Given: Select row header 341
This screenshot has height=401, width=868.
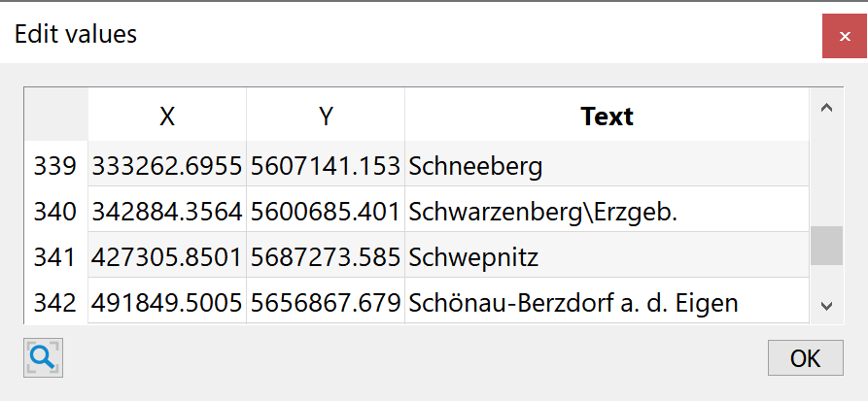Looking at the screenshot, I should 55,257.
